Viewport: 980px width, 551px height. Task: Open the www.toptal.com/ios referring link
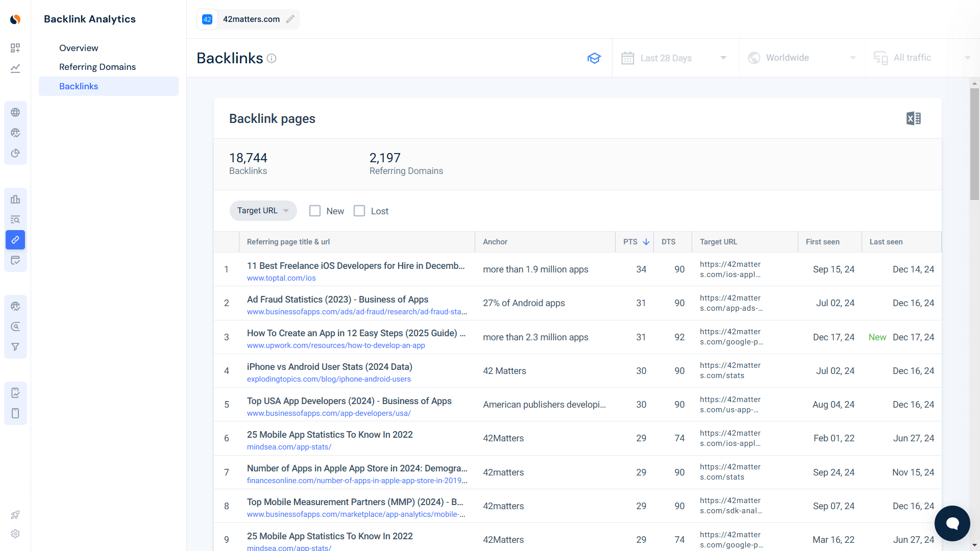[281, 278]
